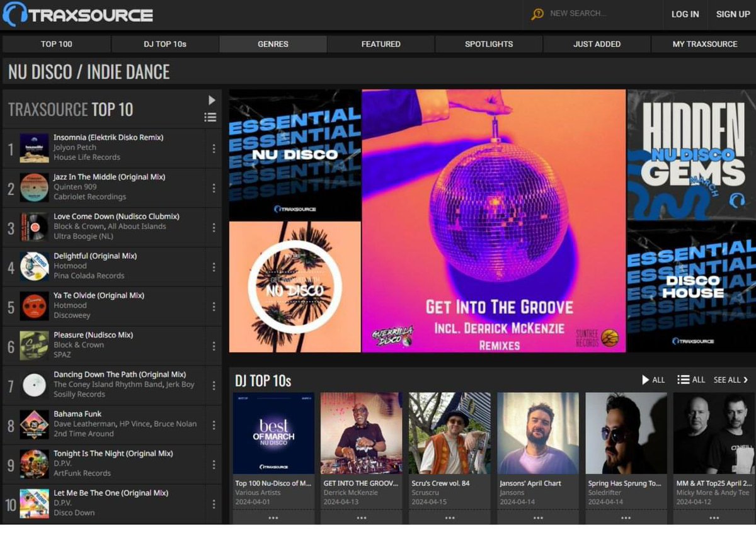Expand options under MM & AT Top25 chart
756x537 pixels.
click(x=714, y=517)
